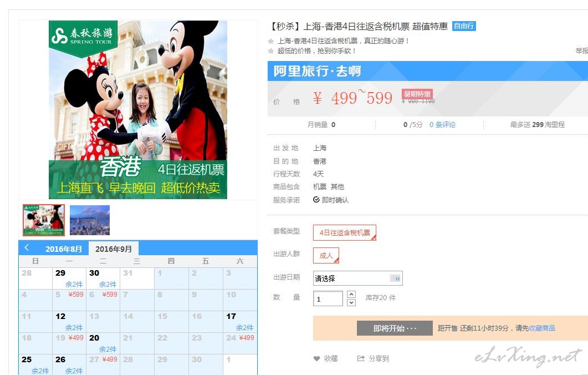Click the destination value 香港
Image resolution: width=588 pixels, height=375 pixels.
(x=320, y=161)
